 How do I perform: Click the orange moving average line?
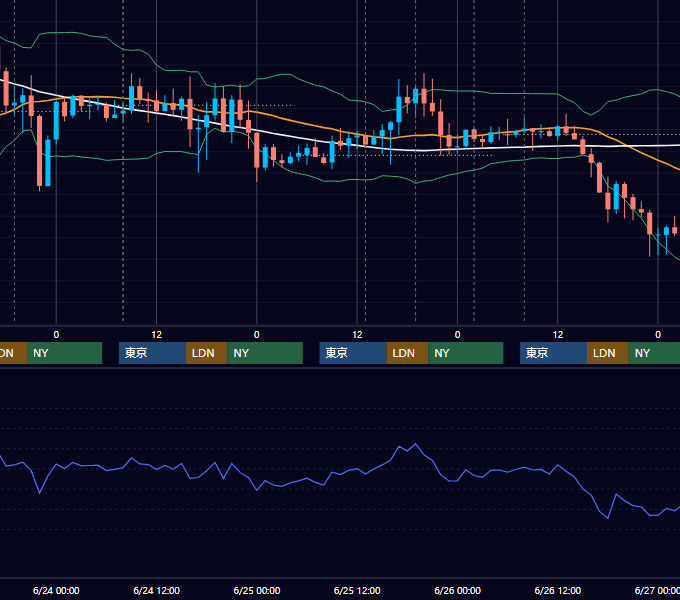(304, 123)
